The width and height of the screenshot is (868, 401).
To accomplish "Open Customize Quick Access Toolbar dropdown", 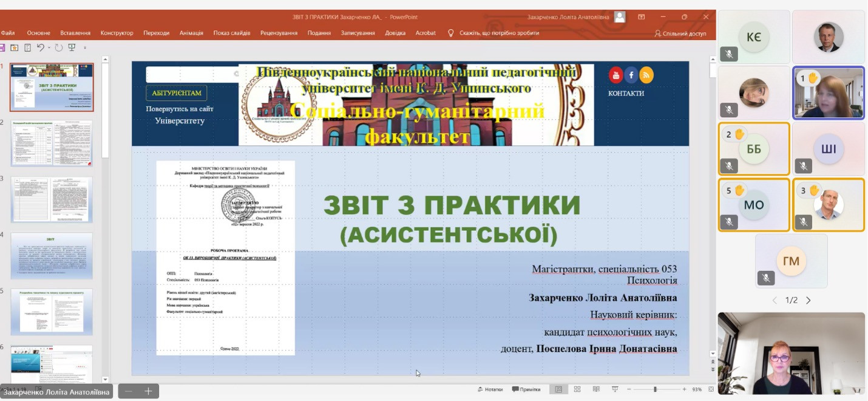I will (x=85, y=47).
